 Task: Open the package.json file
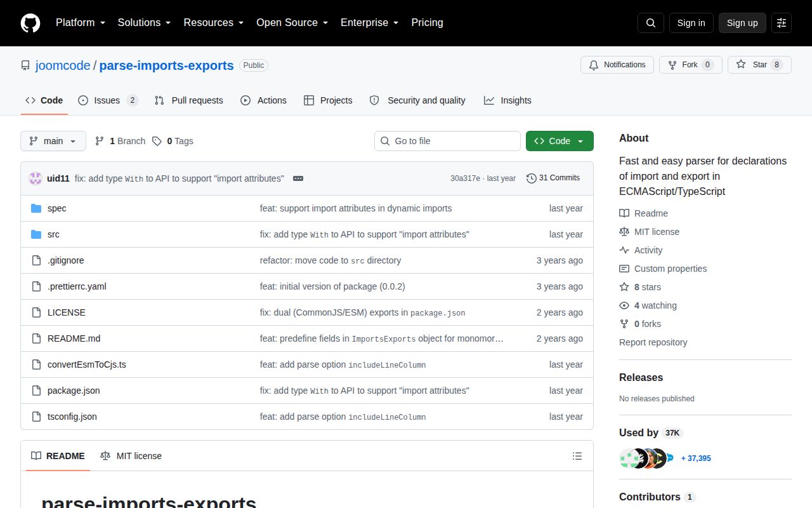[x=74, y=391]
